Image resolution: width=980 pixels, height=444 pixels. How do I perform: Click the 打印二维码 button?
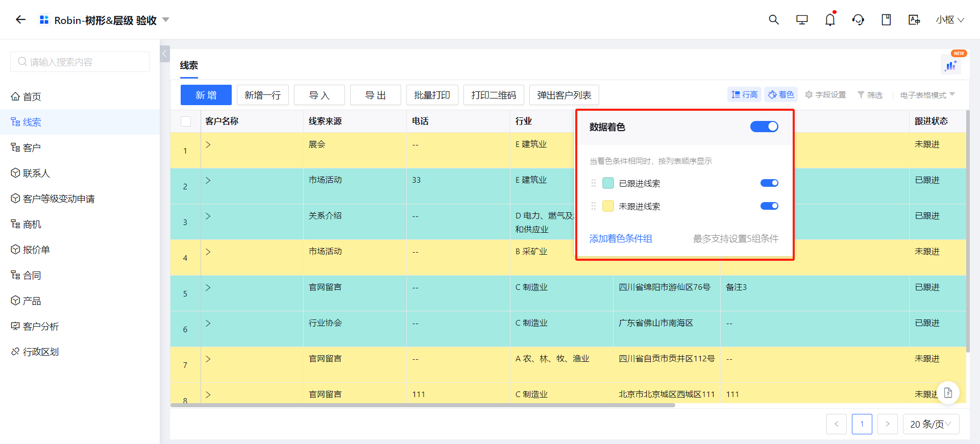click(494, 95)
